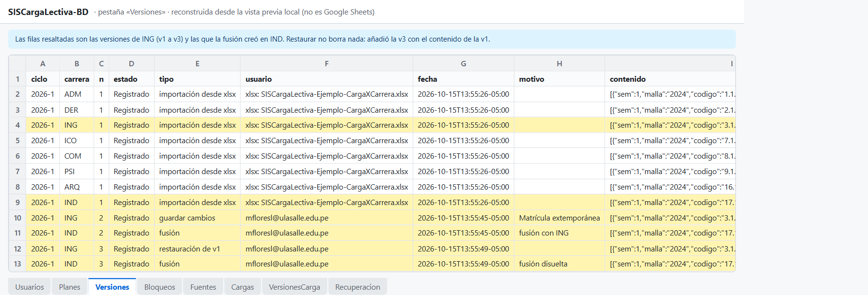Select the 'contenido' header cell
The image size is (868, 295).
pos(670,79)
